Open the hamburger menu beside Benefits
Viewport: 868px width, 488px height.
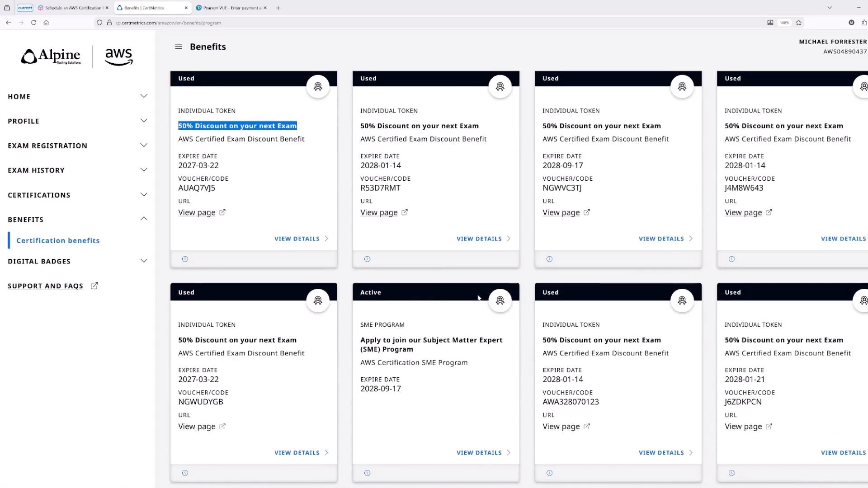pyautogui.click(x=178, y=47)
